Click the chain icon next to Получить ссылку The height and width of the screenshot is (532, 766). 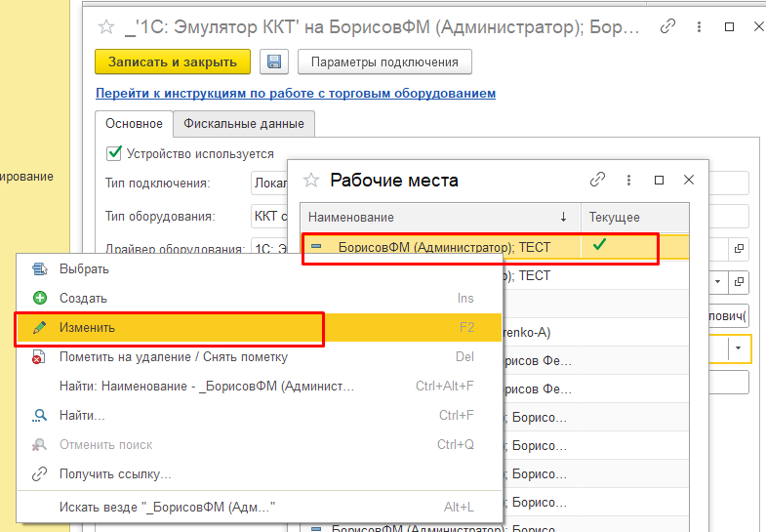(40, 474)
